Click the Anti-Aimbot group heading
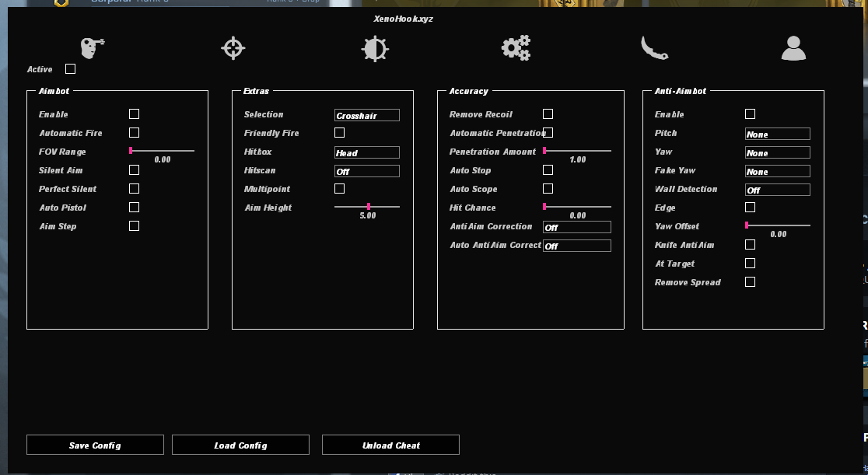The height and width of the screenshot is (475, 868). (x=681, y=91)
